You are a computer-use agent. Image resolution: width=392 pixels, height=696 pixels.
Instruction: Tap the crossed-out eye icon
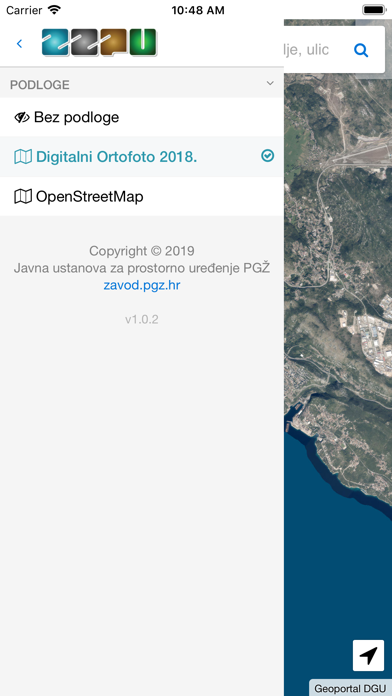pyautogui.click(x=22, y=117)
